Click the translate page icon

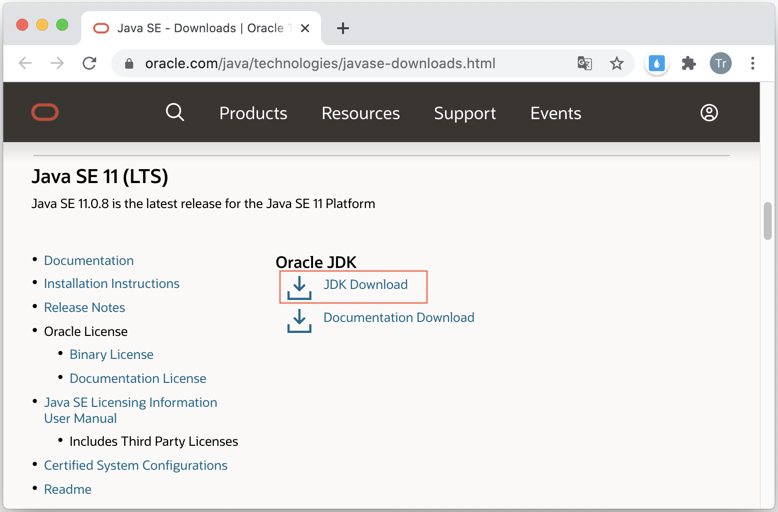click(584, 64)
